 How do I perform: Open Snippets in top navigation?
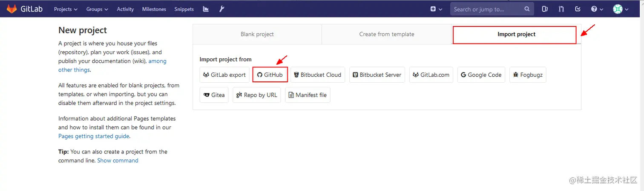[x=184, y=9]
